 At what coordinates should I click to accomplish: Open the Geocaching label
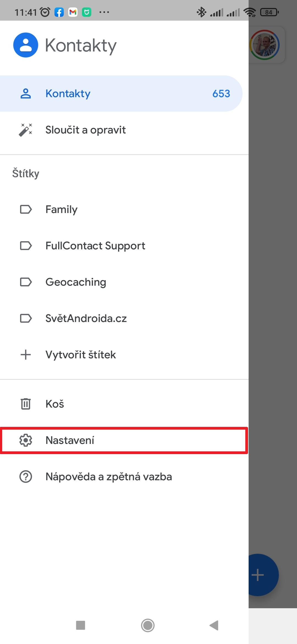[76, 282]
